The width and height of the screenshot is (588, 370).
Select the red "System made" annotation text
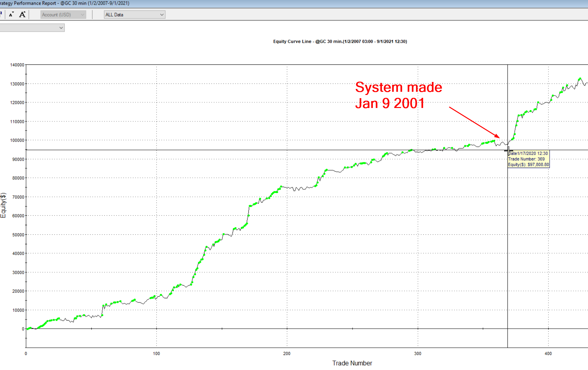coord(398,87)
